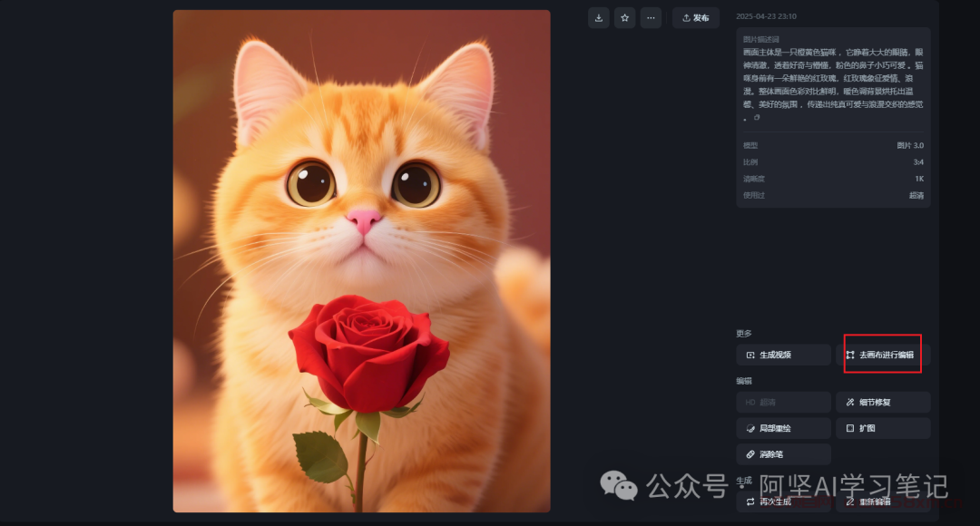The height and width of the screenshot is (526, 980).
Task: Select the 扩图 expand image tool
Action: (x=883, y=429)
